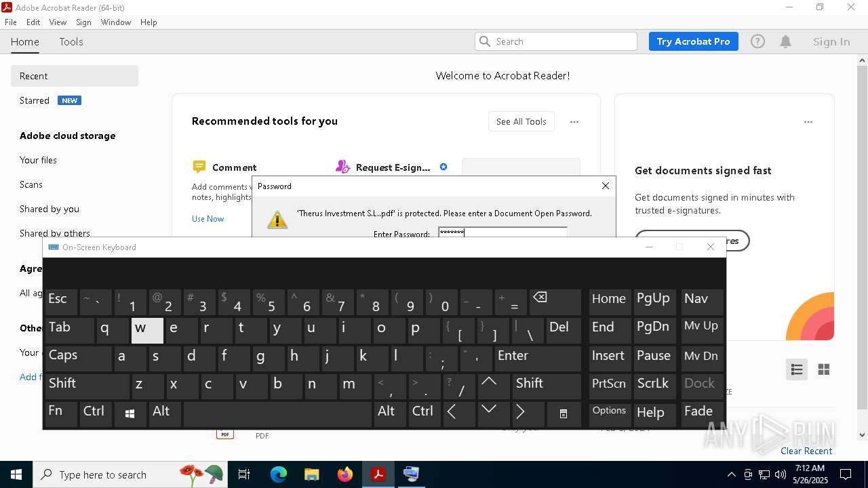Click the Fade key on keyboard
This screenshot has width=868, height=488.
click(x=703, y=414)
